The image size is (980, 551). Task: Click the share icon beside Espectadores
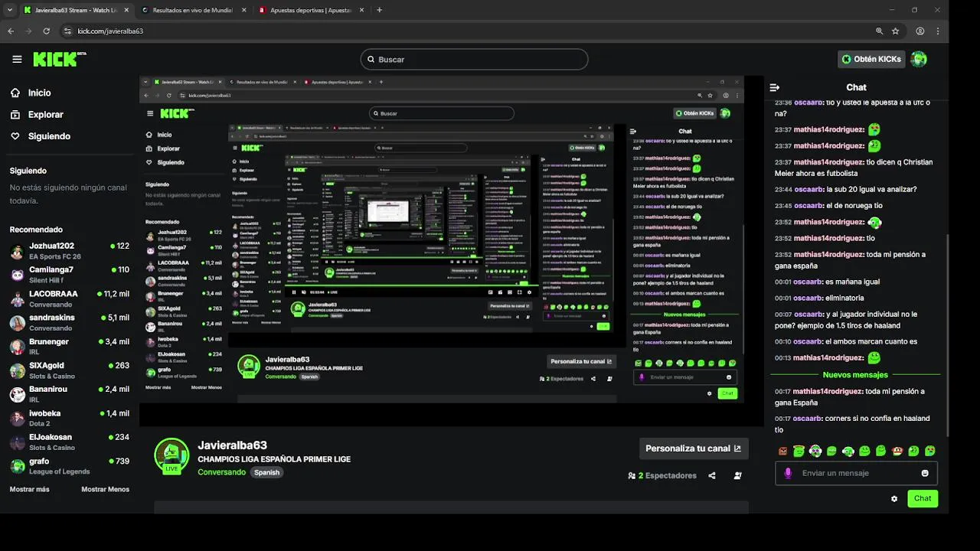point(712,475)
